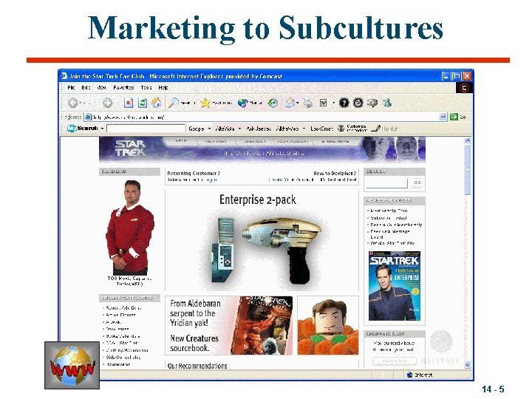Viewport: 532px width, 399px height.
Task: Open the Favorites menu
Action: tap(123, 87)
